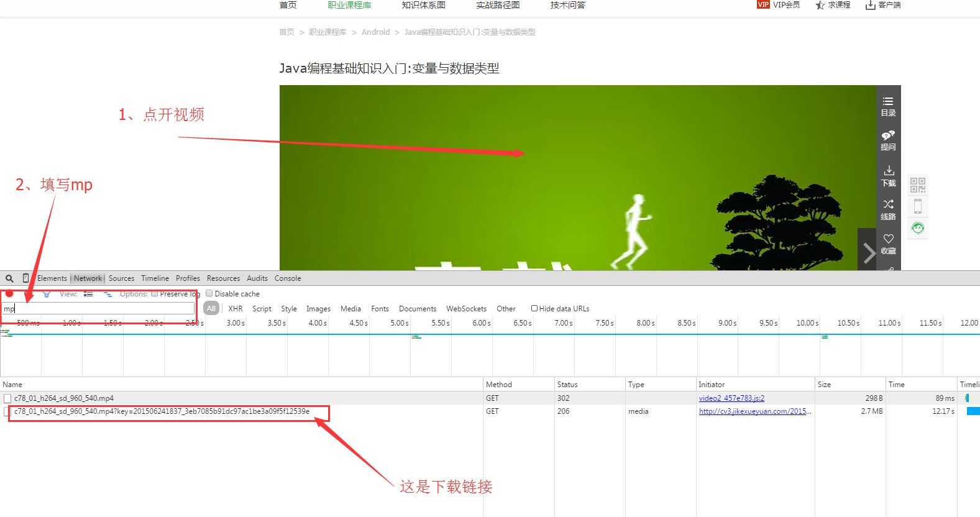Click the 求课程 star icon
980x517 pixels.
tap(820, 5)
